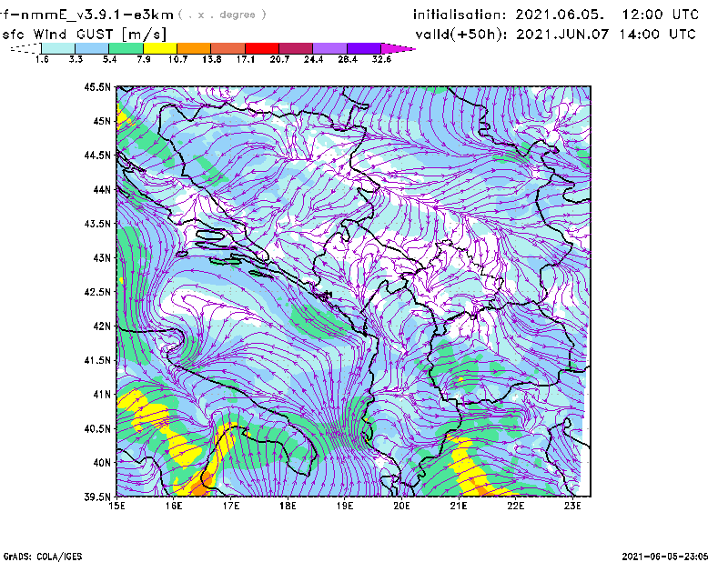Click the 20.7 legend value
Viewport: 728px width, 562px height.
[279, 59]
